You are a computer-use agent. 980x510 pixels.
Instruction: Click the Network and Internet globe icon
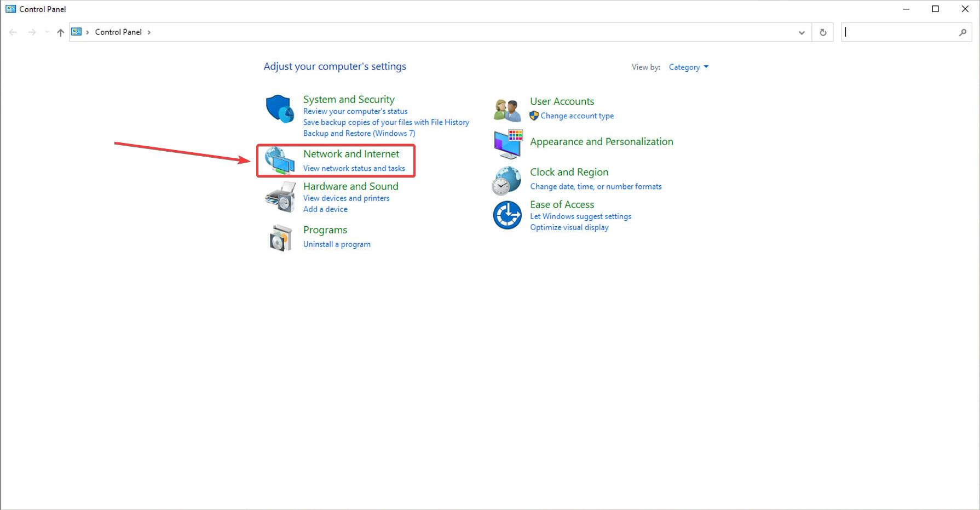(280, 161)
